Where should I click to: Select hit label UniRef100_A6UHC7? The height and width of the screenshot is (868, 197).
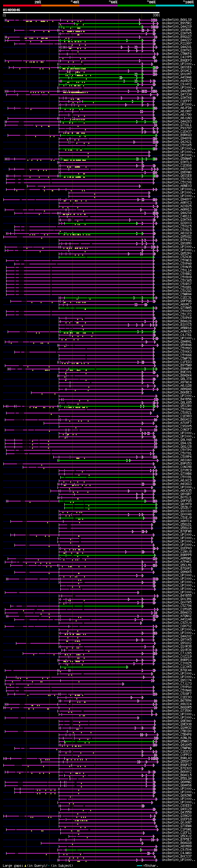[x=177, y=304]
